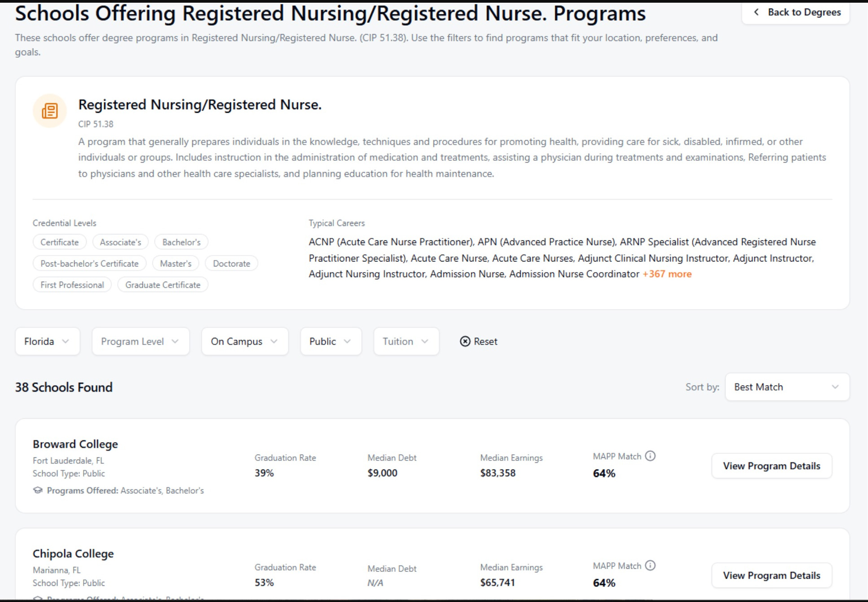Click the Credential Levels label
868x602 pixels.
(64, 223)
